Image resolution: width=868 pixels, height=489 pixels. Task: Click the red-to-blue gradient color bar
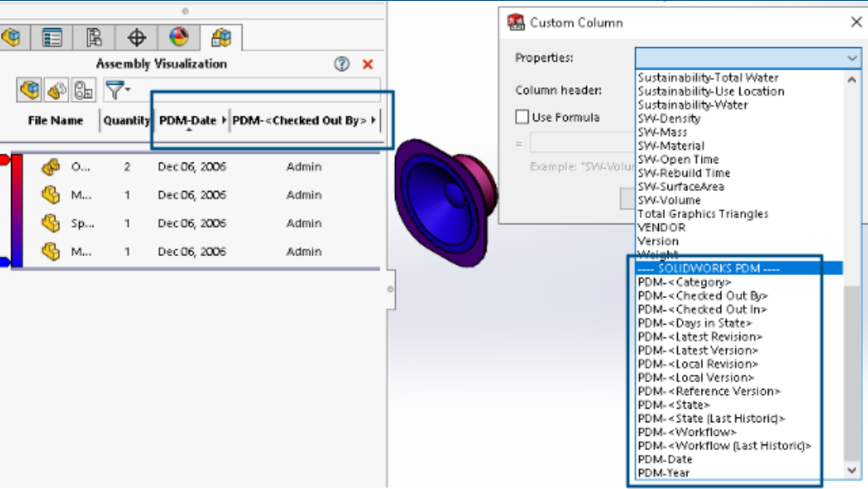point(17,211)
